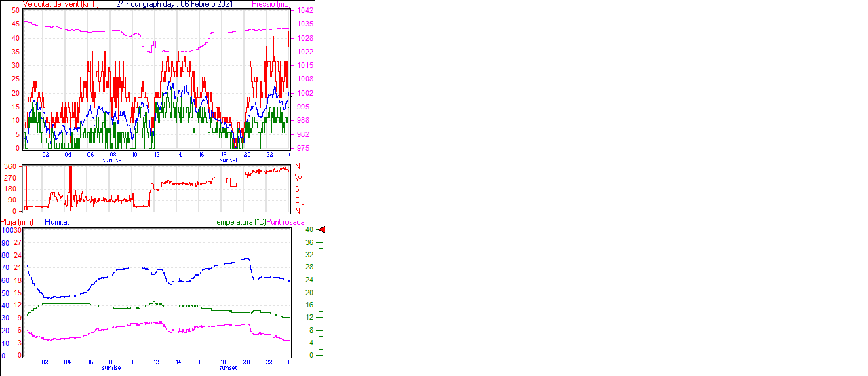Select the 'Punt rosada' legend label
Viewport: 868px width, 376px height.
[285, 222]
